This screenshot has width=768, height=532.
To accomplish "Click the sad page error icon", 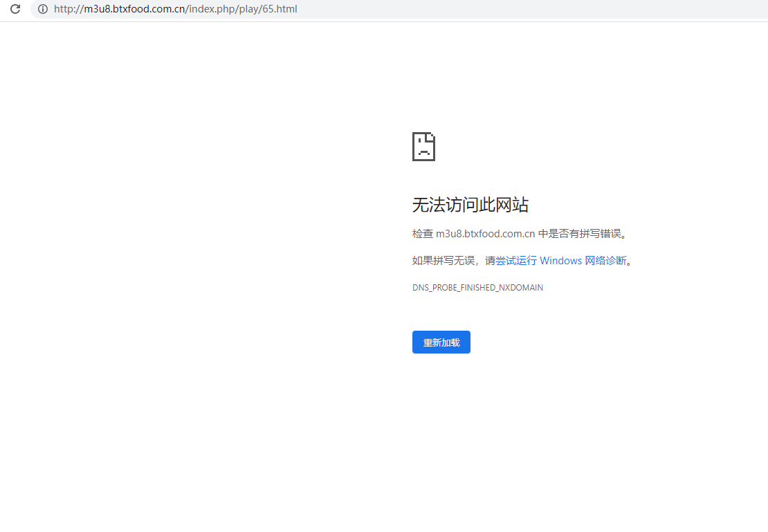I will [x=423, y=147].
